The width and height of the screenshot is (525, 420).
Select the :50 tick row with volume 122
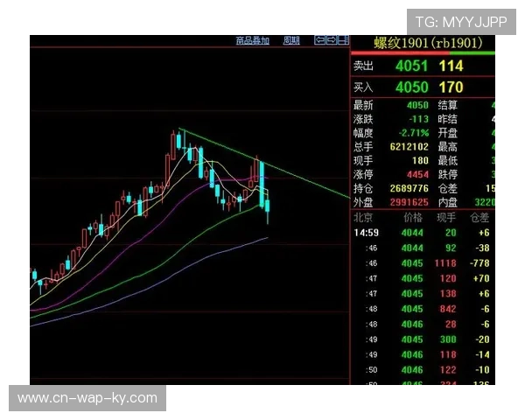click(423, 370)
